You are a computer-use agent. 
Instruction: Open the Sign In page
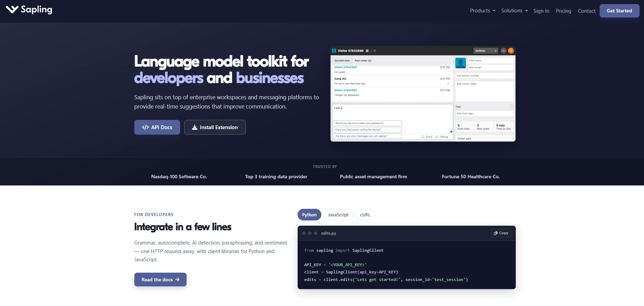pos(541,11)
